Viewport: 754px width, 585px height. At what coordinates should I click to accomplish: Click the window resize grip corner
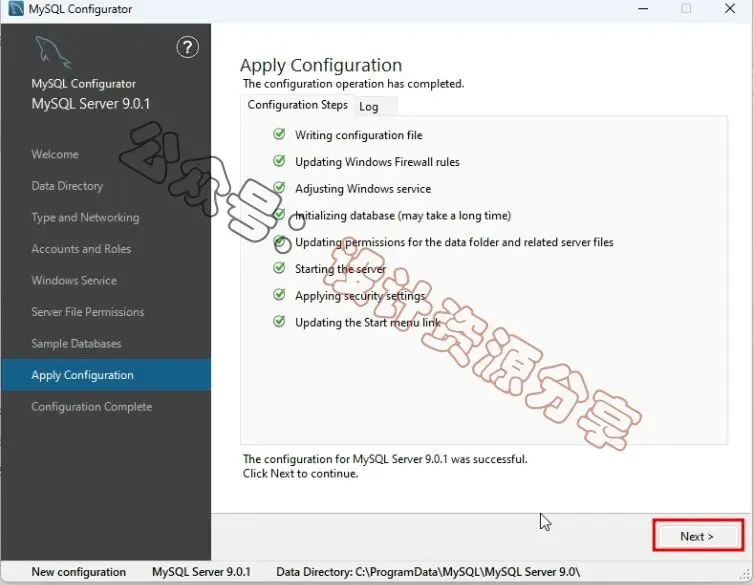click(x=746, y=573)
